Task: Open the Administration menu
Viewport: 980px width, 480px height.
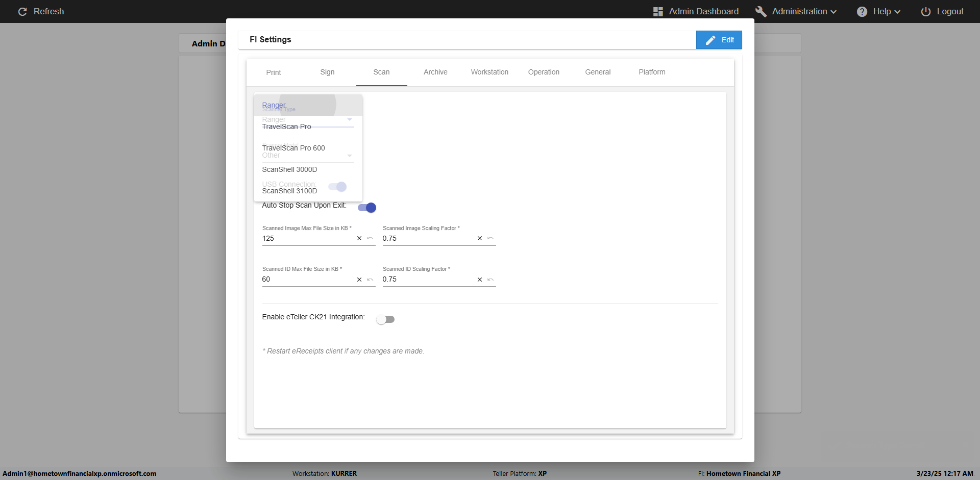Action: tap(796, 12)
